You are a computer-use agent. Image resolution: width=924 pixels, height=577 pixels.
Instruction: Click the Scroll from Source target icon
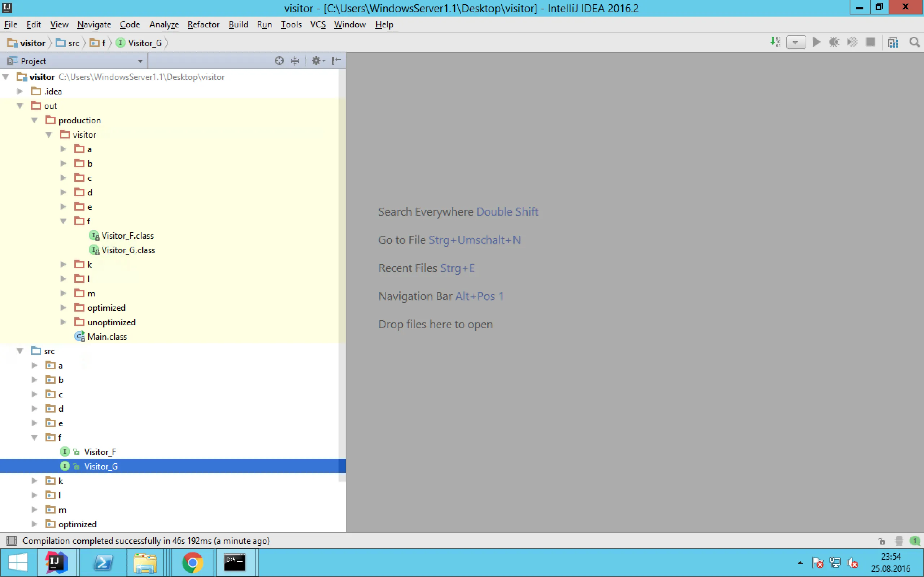pos(279,61)
